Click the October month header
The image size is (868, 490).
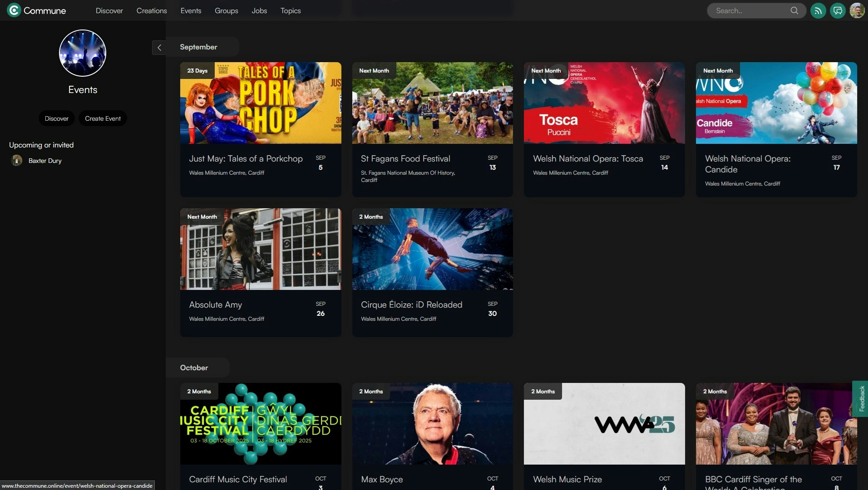coord(194,368)
